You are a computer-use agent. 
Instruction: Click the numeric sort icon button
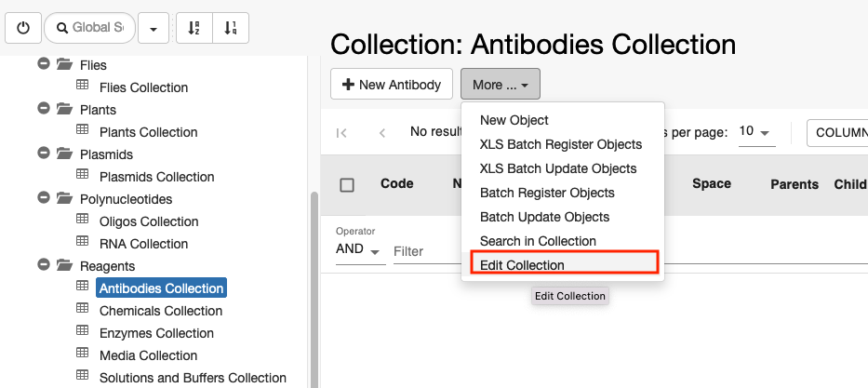[231, 28]
